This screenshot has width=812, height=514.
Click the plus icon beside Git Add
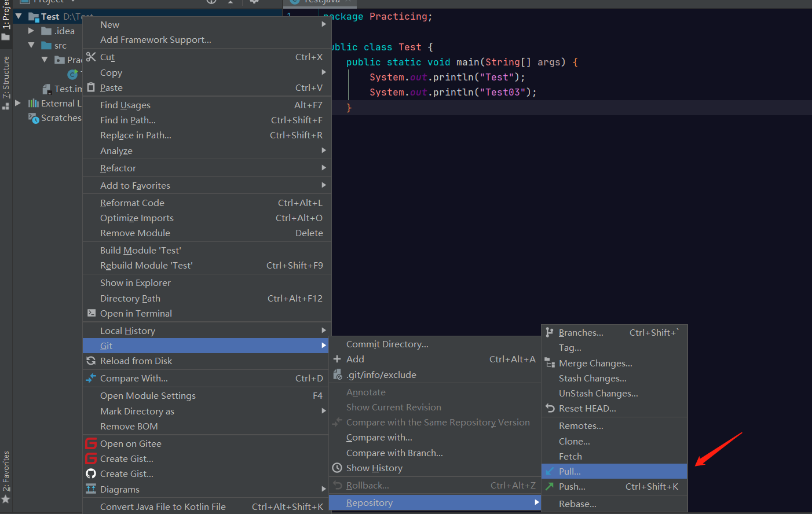click(337, 359)
